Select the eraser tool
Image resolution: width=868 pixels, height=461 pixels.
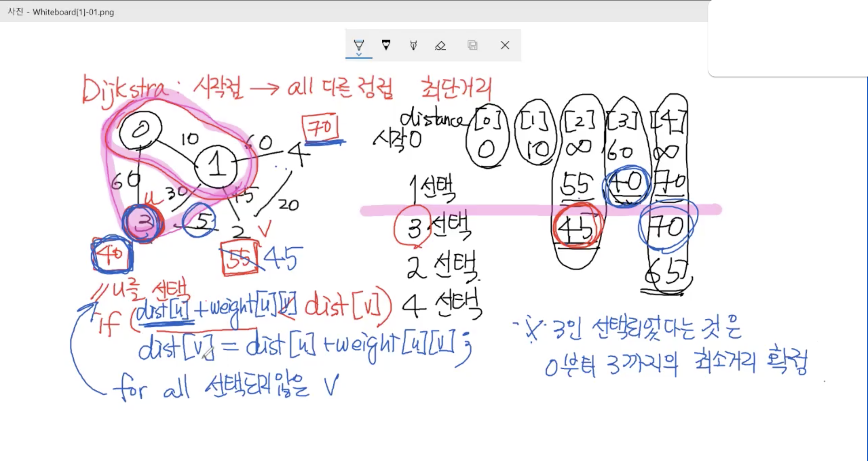440,46
